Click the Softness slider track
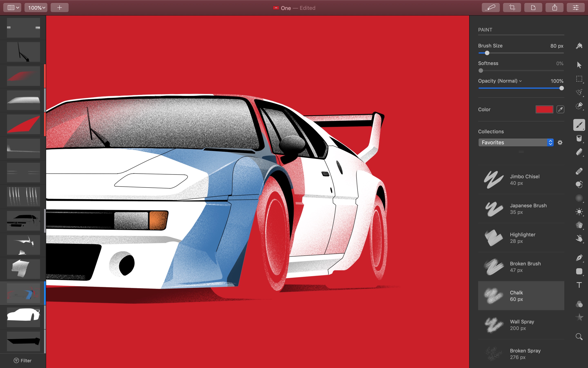This screenshot has width=588, height=368. click(521, 71)
